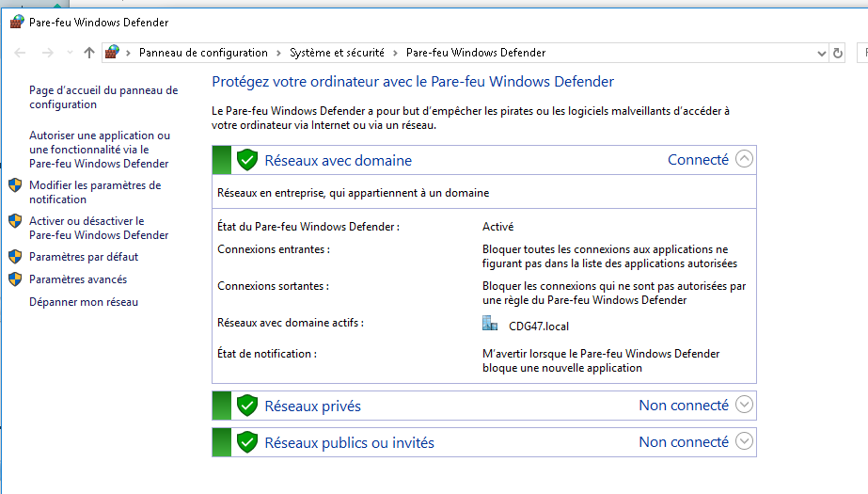Go forward with the right arrow button

pyautogui.click(x=48, y=53)
